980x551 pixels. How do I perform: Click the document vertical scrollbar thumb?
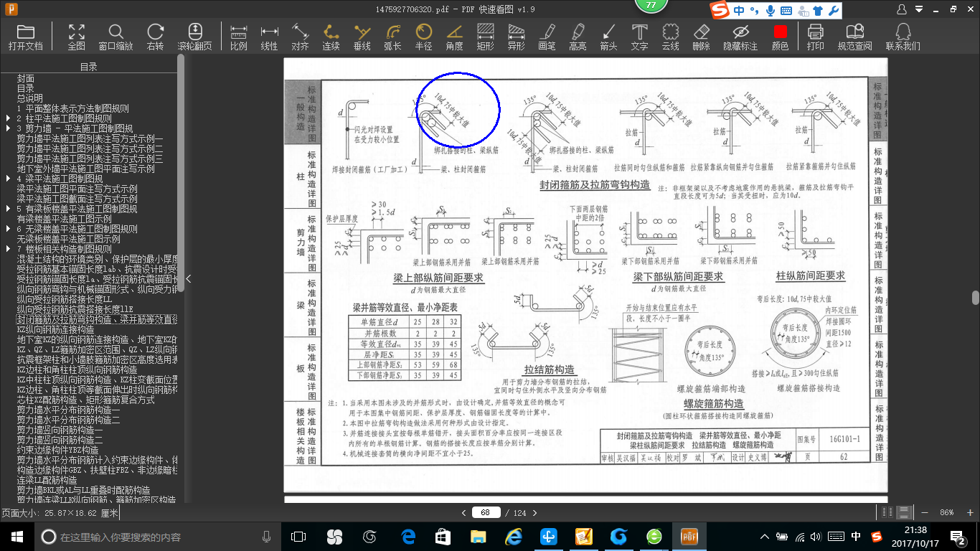pos(976,298)
